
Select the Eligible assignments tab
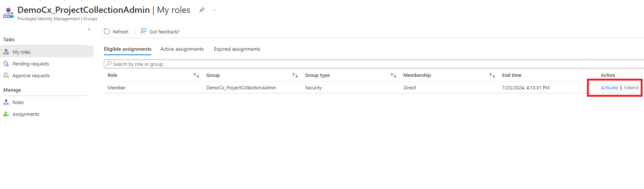[x=127, y=49]
